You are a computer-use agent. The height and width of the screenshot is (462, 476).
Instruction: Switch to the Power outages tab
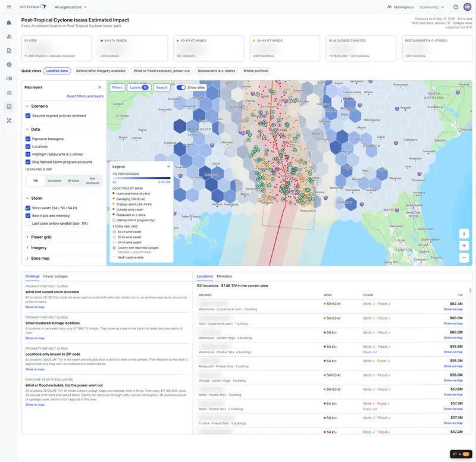coord(55,276)
